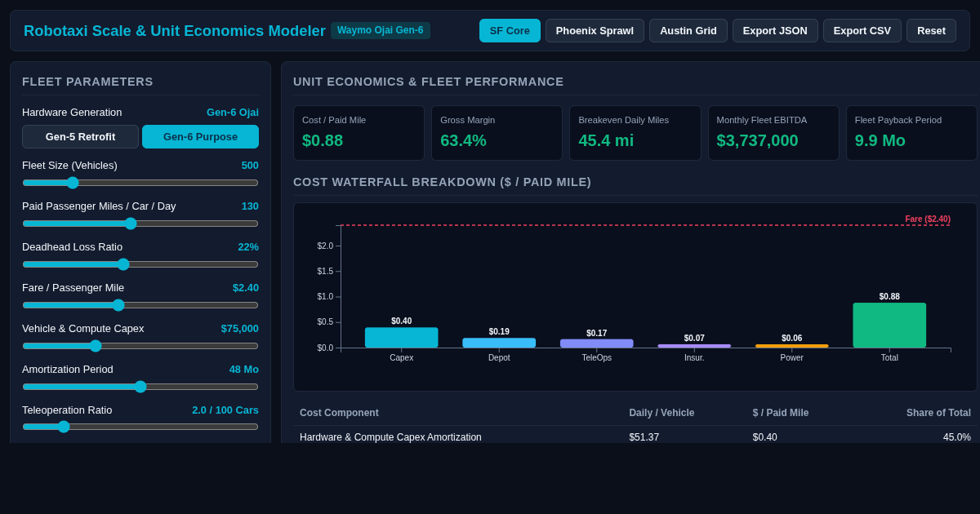Click the Waymo Ojai Gen-6 badge
980x514 pixels.
coord(381,30)
